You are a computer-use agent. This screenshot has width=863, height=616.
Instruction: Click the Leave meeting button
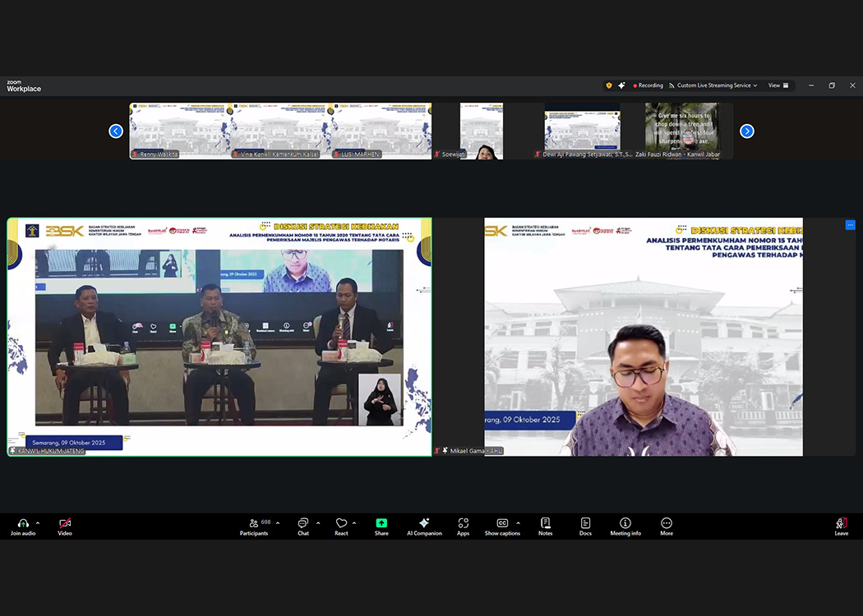tap(841, 526)
